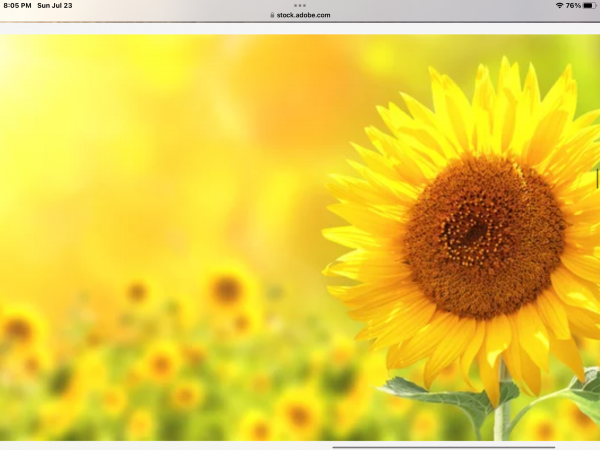
Task: Click the white page strip below the image
Action: click(x=150, y=445)
